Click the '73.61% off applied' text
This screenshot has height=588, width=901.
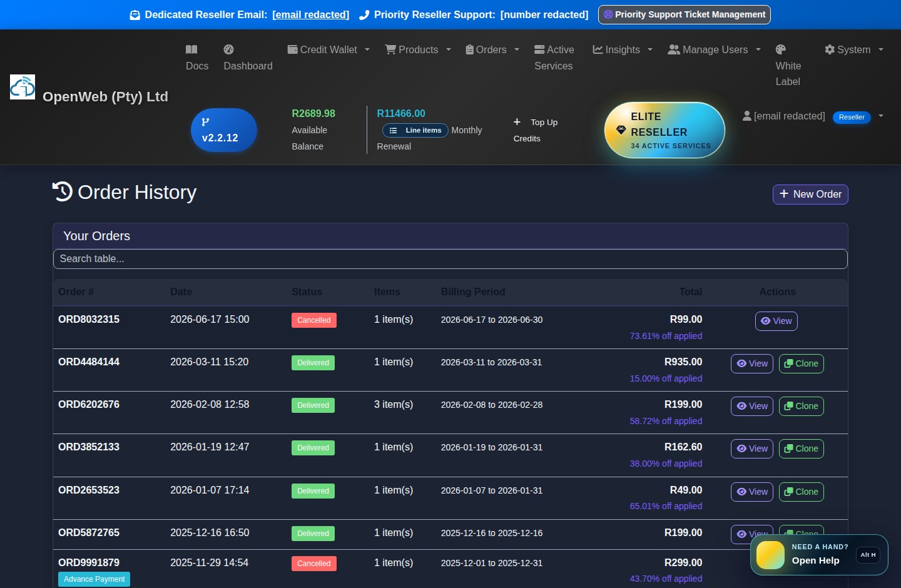click(666, 336)
